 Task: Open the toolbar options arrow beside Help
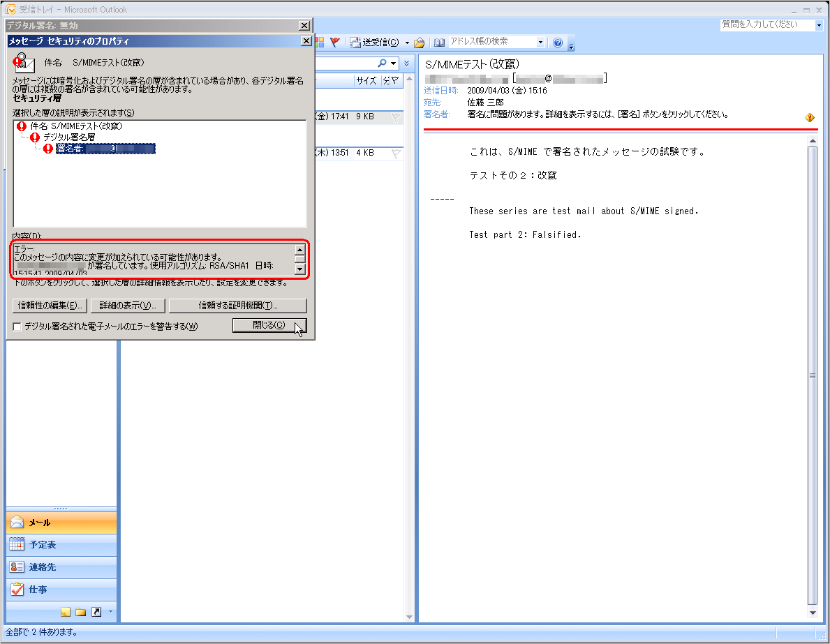tap(571, 45)
